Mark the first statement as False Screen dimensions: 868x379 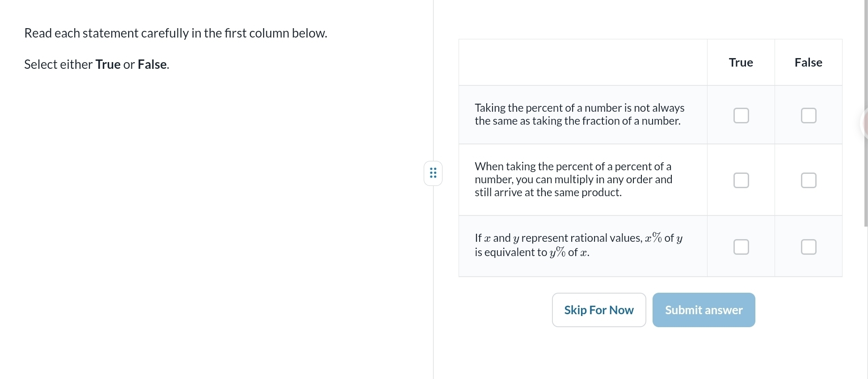(x=808, y=115)
